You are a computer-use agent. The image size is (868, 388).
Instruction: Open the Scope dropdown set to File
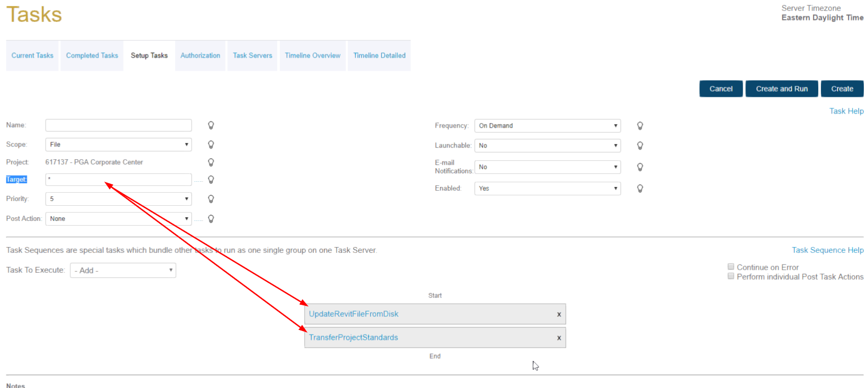pos(118,145)
